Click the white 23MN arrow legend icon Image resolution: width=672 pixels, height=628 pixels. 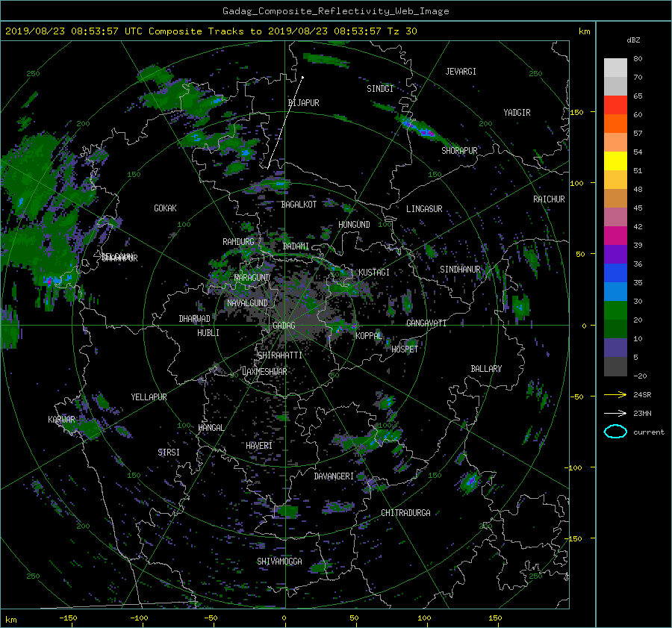[x=615, y=413]
